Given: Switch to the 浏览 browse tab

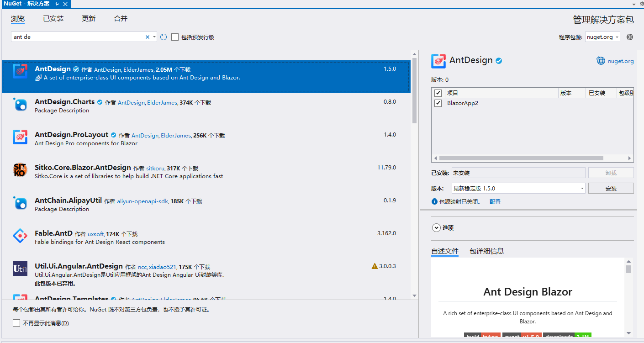Looking at the screenshot, I should (18, 19).
